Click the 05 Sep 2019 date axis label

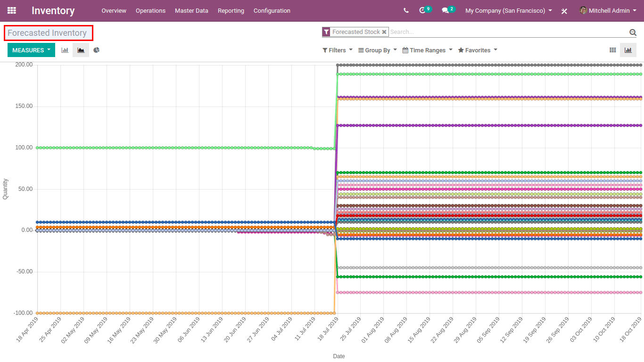click(489, 329)
